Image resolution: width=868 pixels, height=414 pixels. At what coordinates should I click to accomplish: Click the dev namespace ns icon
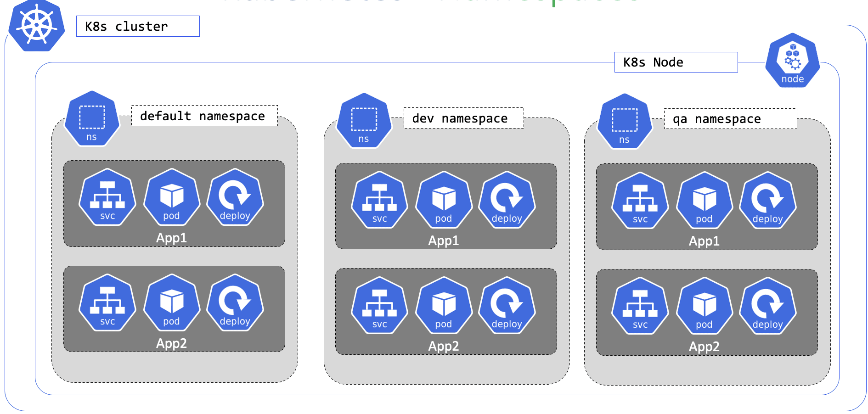pos(364,121)
